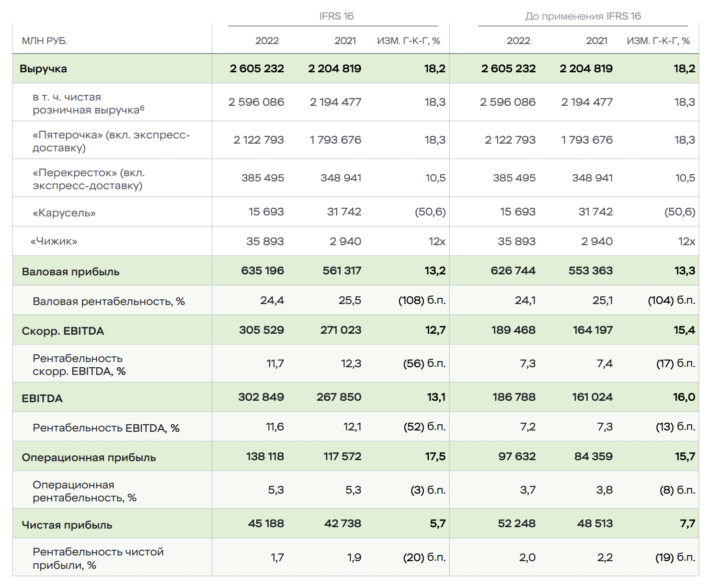Select operating profit growth '17,5'
This screenshot has height=588, width=709.
tap(435, 456)
